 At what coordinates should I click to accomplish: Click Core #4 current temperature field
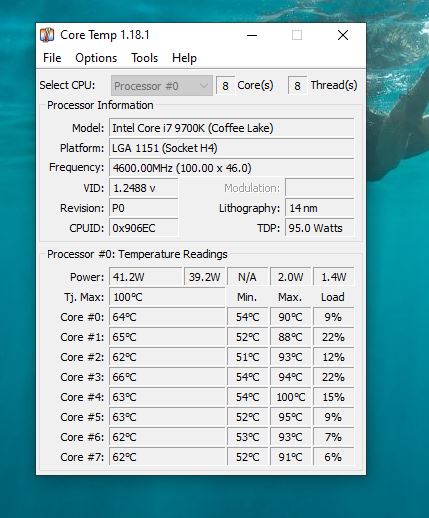(167, 397)
